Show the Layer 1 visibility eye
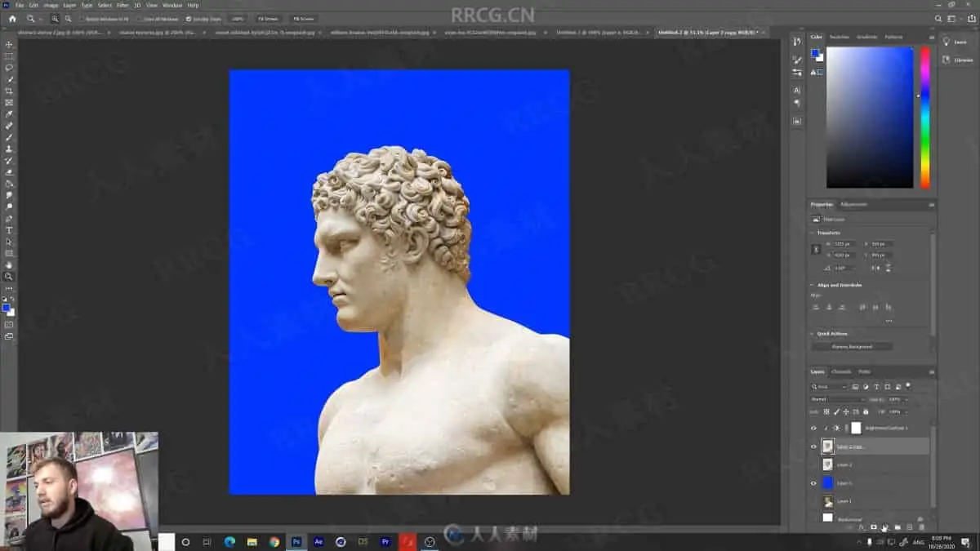The width and height of the screenshot is (980, 551). pyautogui.click(x=813, y=501)
